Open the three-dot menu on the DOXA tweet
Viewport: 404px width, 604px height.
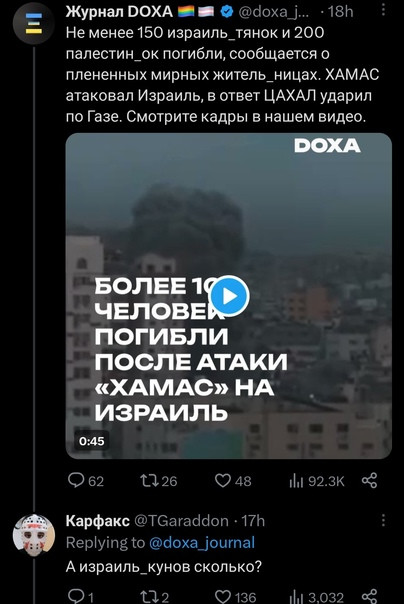point(383,10)
